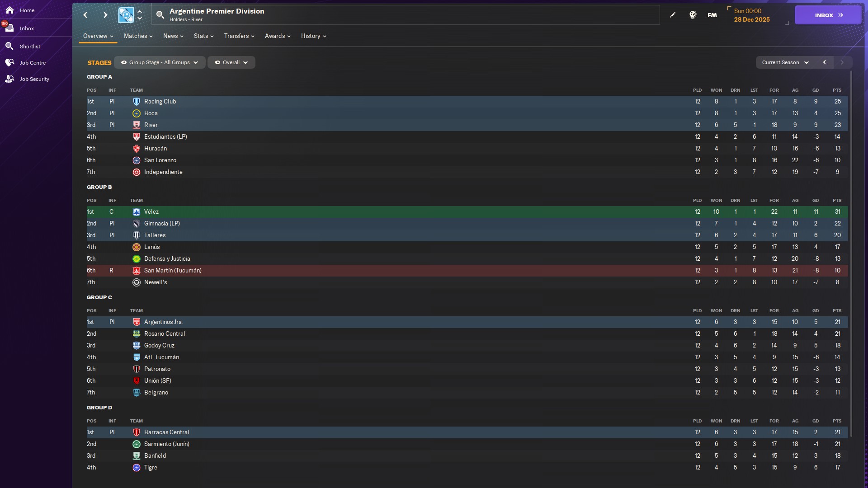Image resolution: width=868 pixels, height=488 pixels.
Task: Expand the Current Season dropdown
Action: pyautogui.click(x=785, y=62)
